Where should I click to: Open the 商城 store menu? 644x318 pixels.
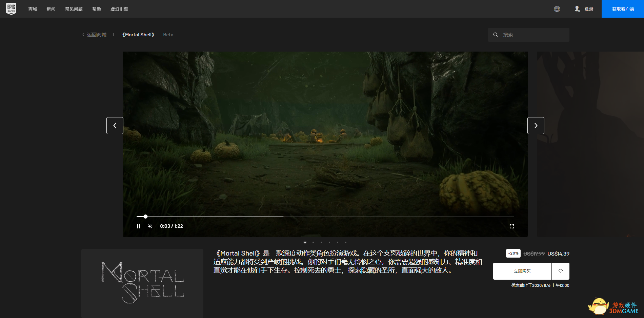pyautogui.click(x=33, y=9)
